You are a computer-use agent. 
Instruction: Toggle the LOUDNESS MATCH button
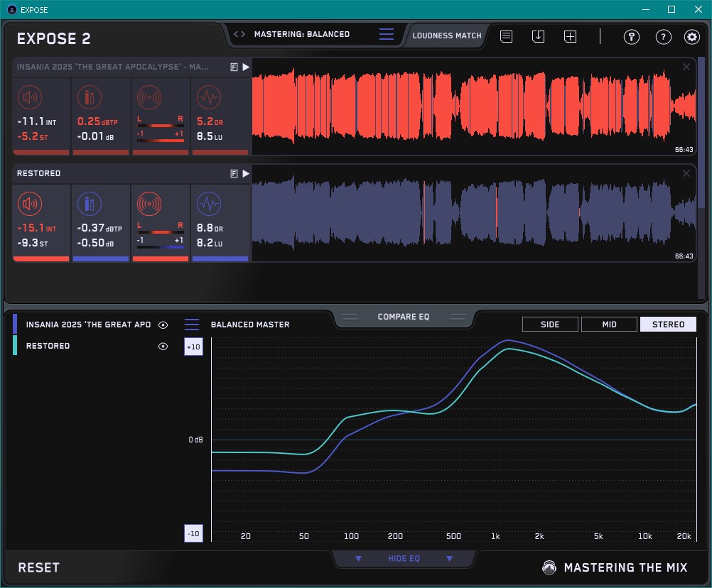pyautogui.click(x=446, y=35)
